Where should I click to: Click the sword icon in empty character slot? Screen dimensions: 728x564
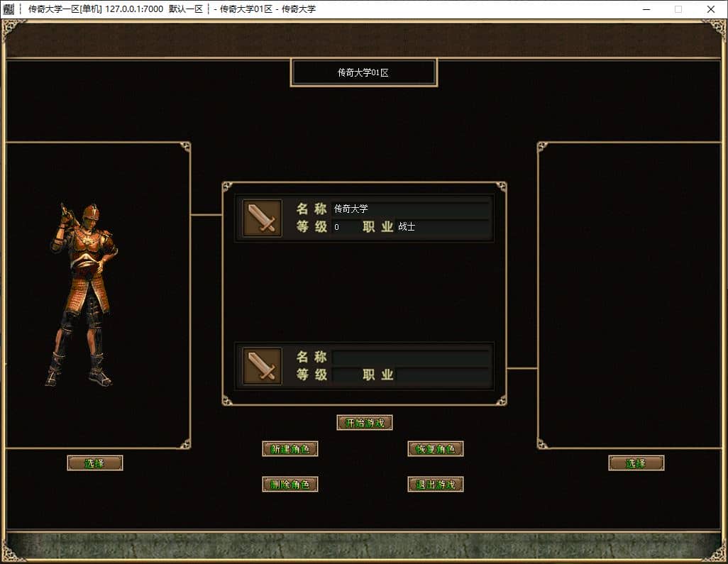pos(263,366)
